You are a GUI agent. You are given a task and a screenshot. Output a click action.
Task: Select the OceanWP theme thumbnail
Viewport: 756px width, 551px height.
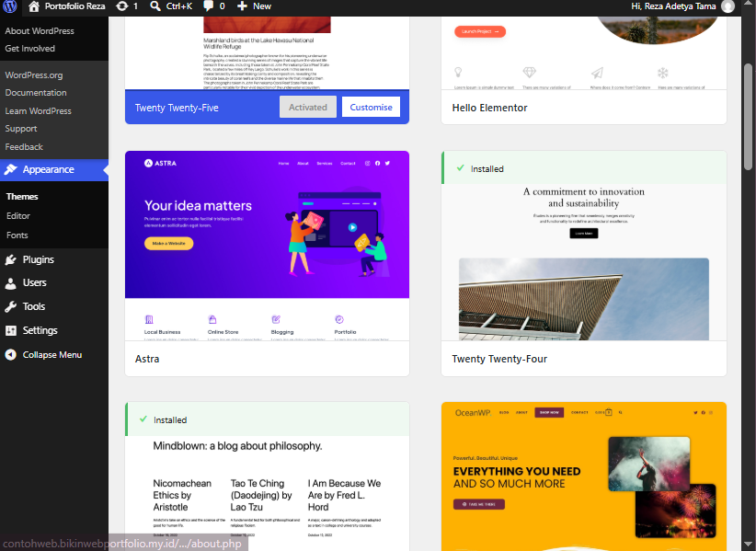click(584, 476)
